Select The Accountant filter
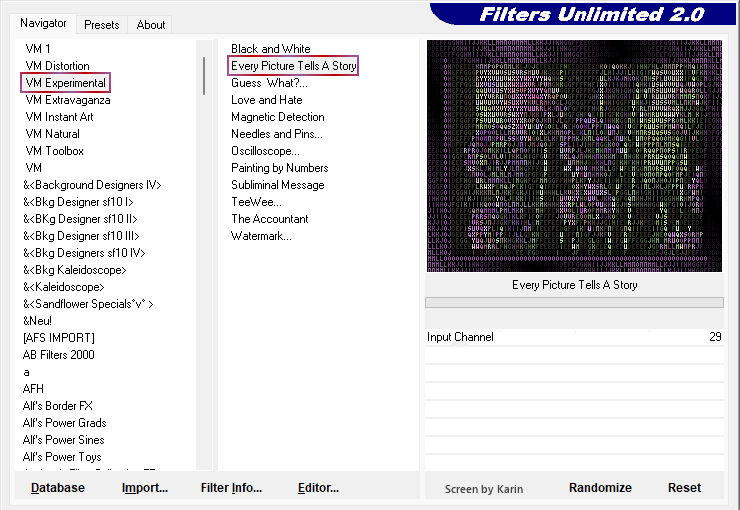 click(x=270, y=219)
